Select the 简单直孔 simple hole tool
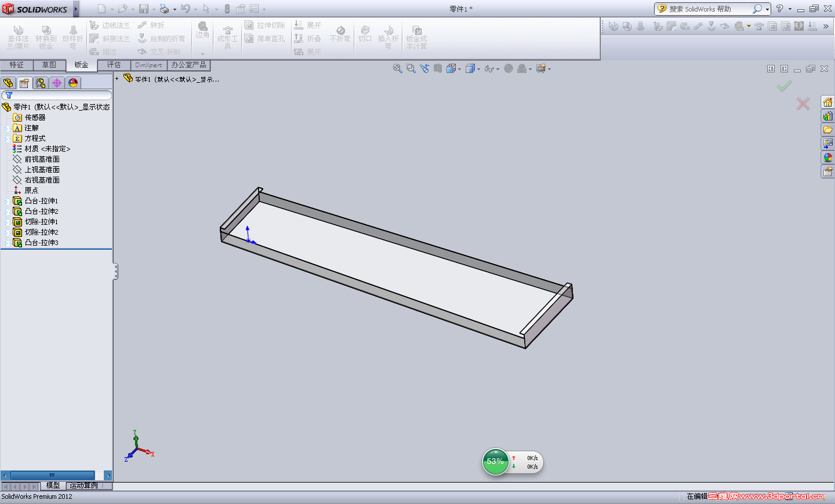This screenshot has width=835, height=504. pos(264,38)
